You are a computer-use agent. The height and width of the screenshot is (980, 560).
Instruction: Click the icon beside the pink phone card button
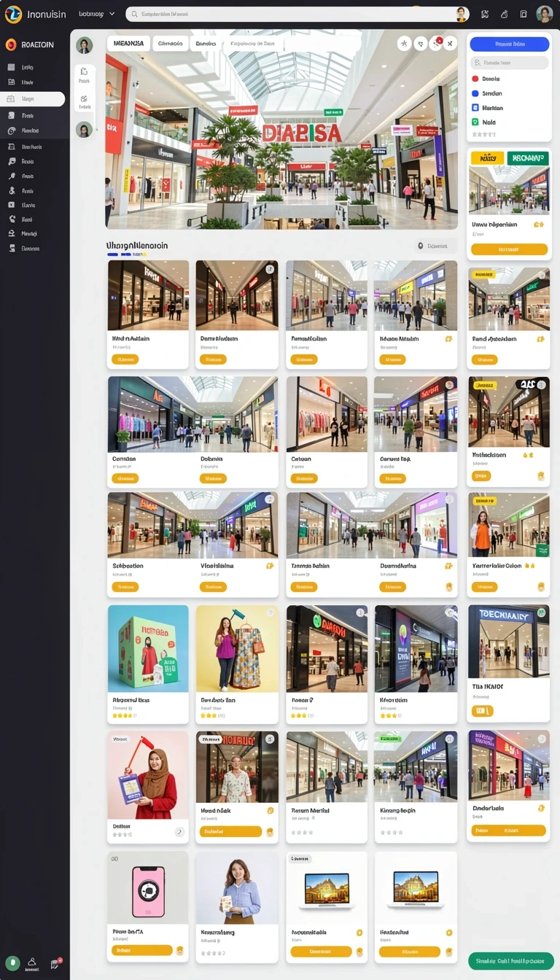[x=180, y=950]
